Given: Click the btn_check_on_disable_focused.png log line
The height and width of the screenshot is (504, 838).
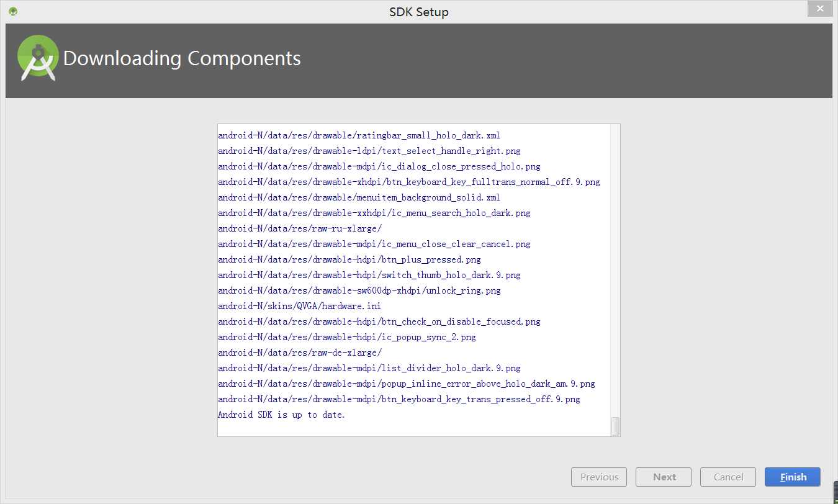Looking at the screenshot, I should point(379,322).
